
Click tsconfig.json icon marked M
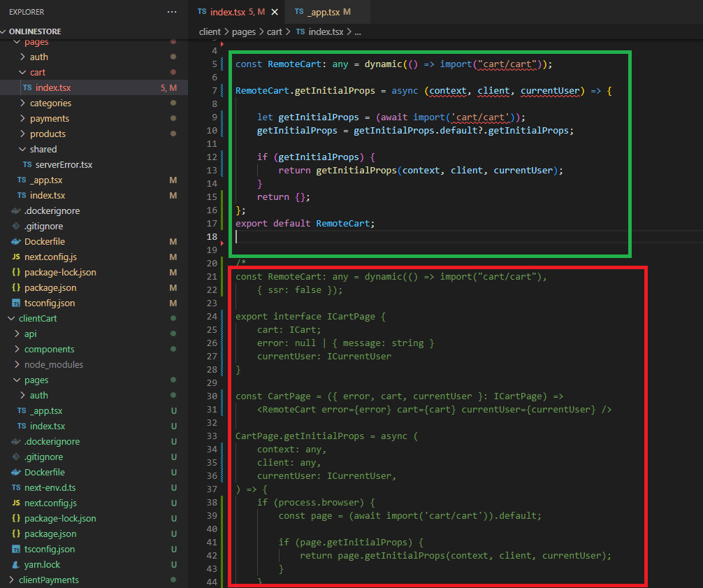pos(16,303)
